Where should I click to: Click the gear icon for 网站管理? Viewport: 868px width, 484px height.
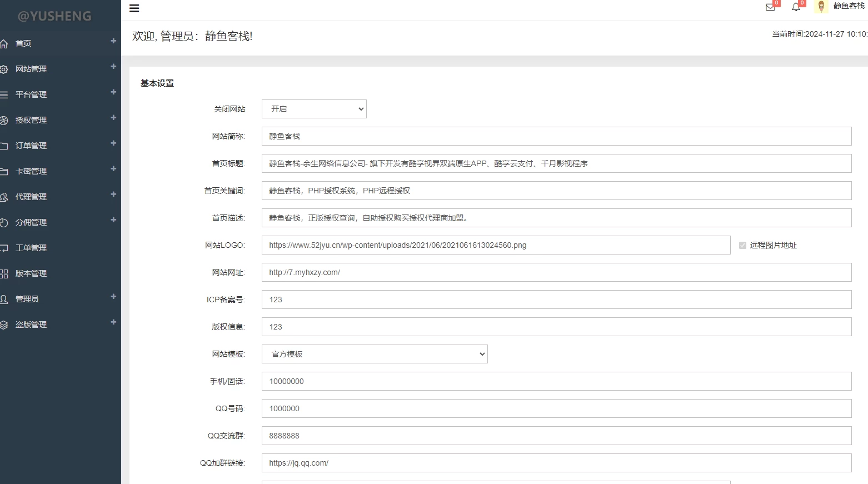click(x=4, y=69)
